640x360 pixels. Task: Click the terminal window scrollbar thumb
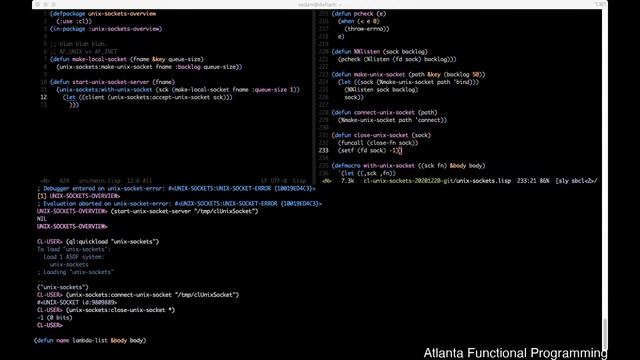click(x=605, y=333)
